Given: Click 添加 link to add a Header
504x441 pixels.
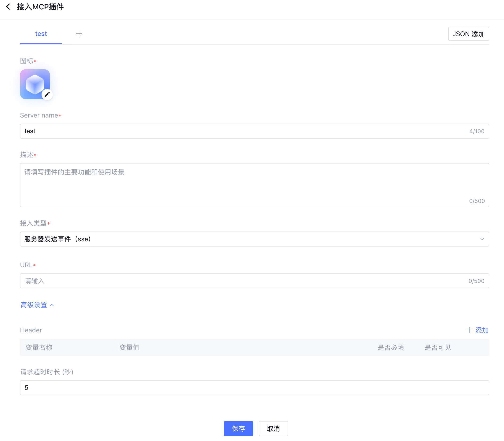Looking at the screenshot, I should click(482, 330).
